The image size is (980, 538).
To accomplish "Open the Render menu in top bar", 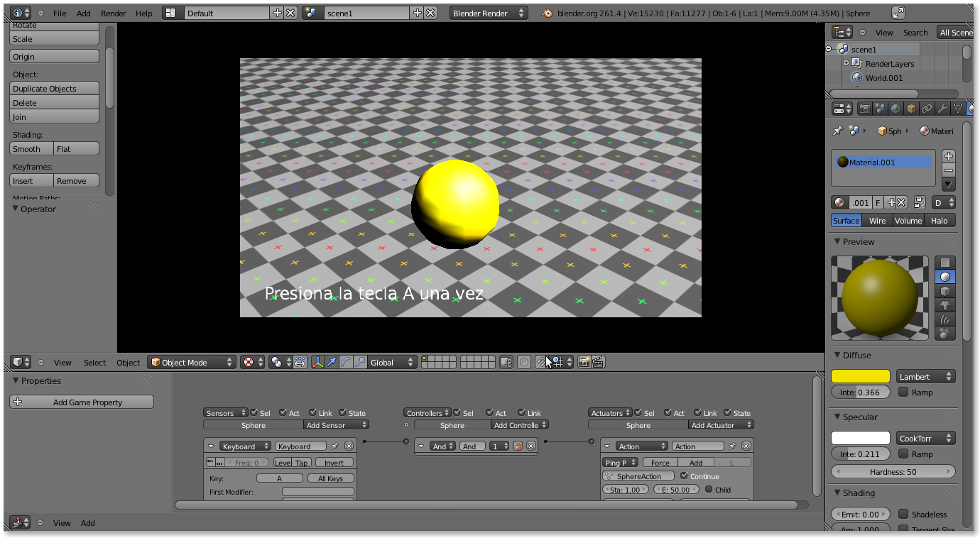I will (x=113, y=13).
